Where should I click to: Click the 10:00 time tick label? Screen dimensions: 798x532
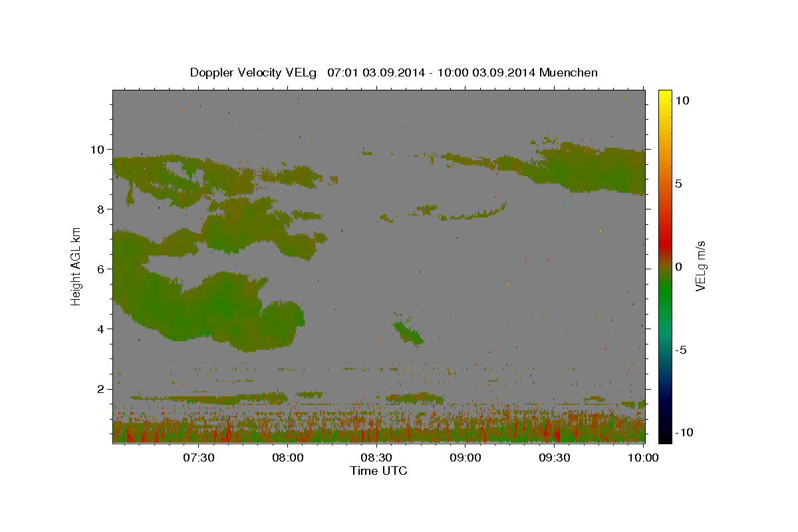pyautogui.click(x=643, y=458)
